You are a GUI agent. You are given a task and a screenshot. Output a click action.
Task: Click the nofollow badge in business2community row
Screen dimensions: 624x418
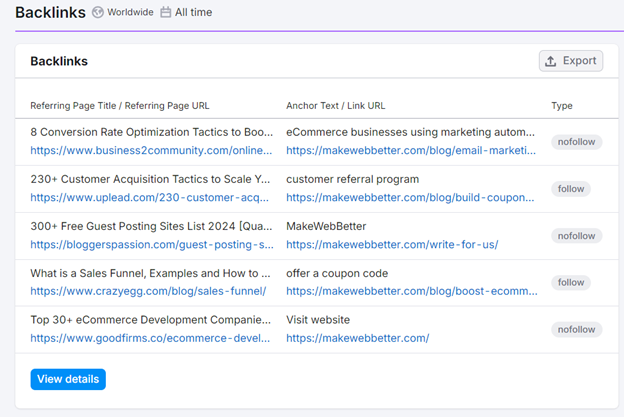[576, 142]
